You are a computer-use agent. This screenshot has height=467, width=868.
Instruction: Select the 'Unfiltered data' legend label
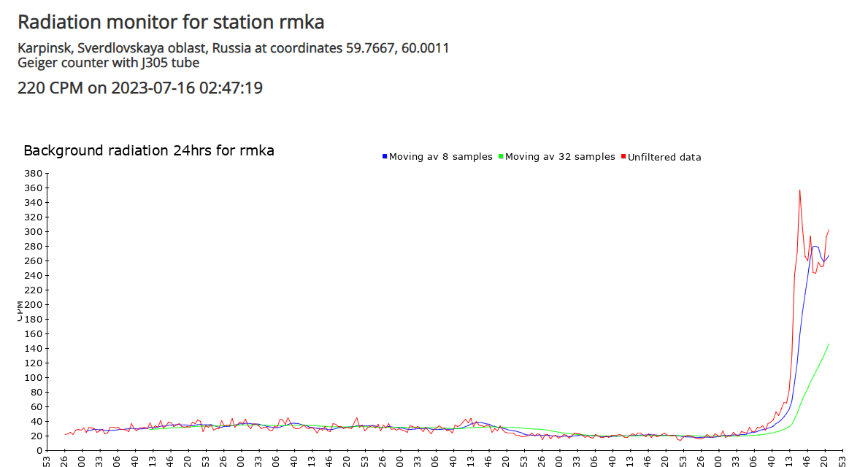click(x=664, y=157)
